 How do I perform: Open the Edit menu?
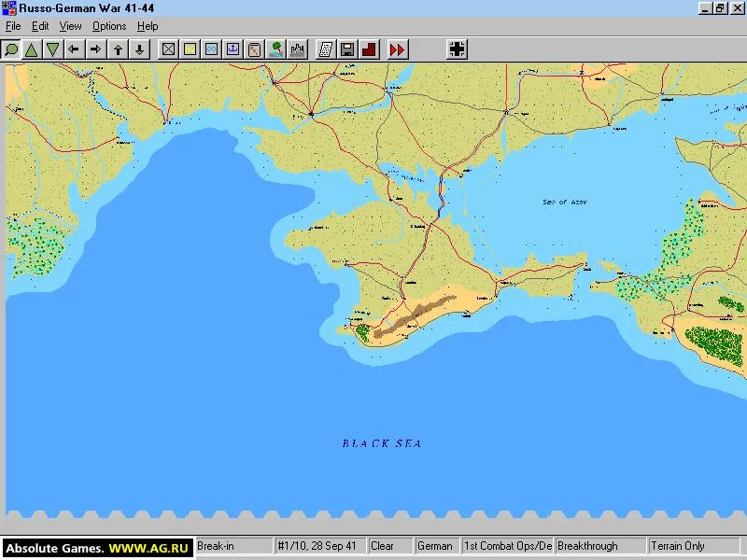click(40, 26)
